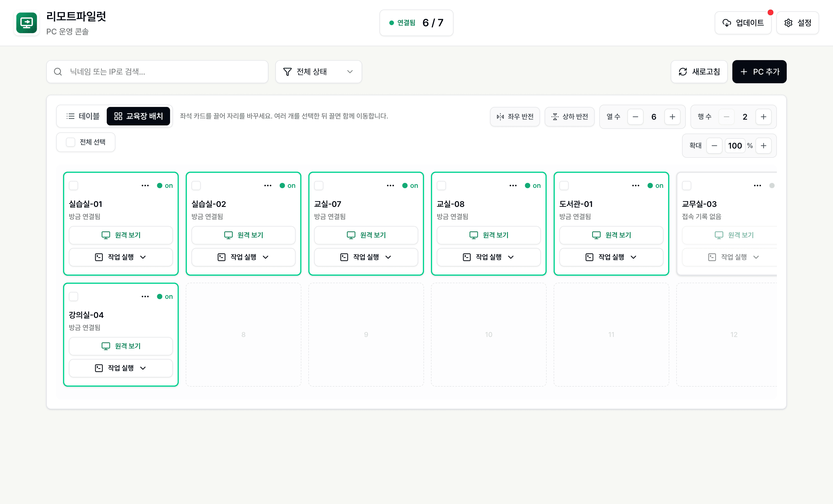The height and width of the screenshot is (504, 833).
Task: Click empty seat slot 10
Action: pos(489,335)
